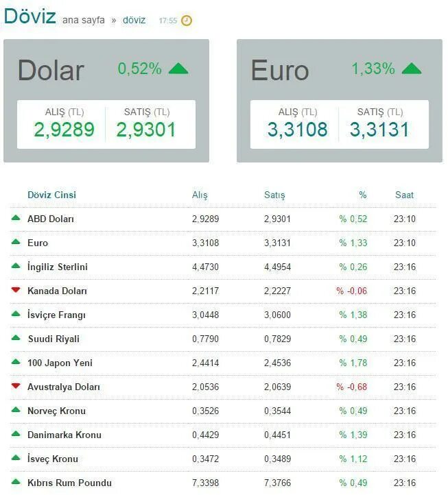Image resolution: width=448 pixels, height=495 pixels.
Task: Click the green arrow next to Kıbrıs Rum Poundu
Action: (16, 482)
